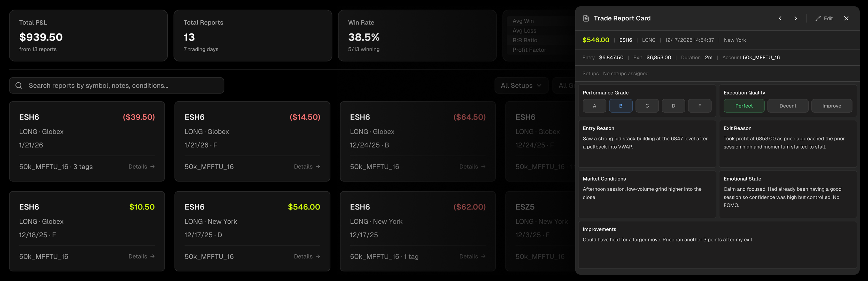
Task: Click the Details arrow on the 12/24/25 losing trade
Action: (472, 166)
